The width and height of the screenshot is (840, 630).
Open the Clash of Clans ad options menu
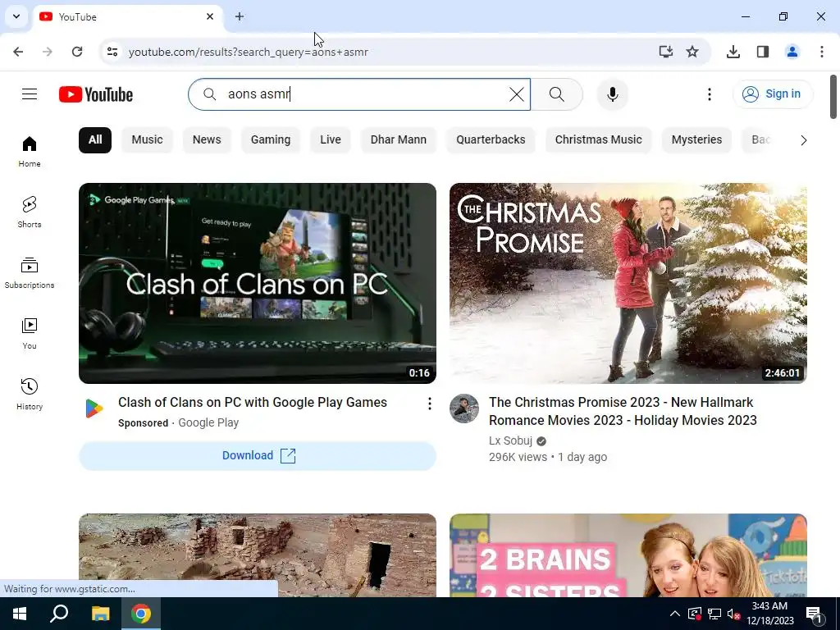[x=429, y=404]
